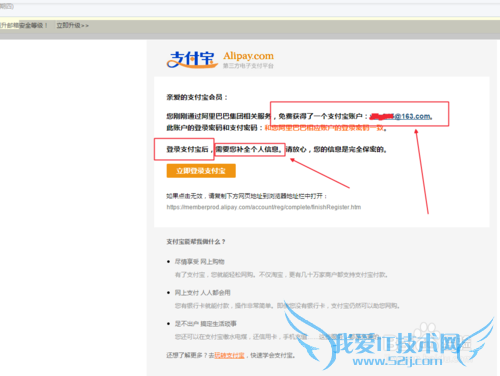Click the Alipay.com title text
Screen dimensions: 500x376
pos(248,56)
